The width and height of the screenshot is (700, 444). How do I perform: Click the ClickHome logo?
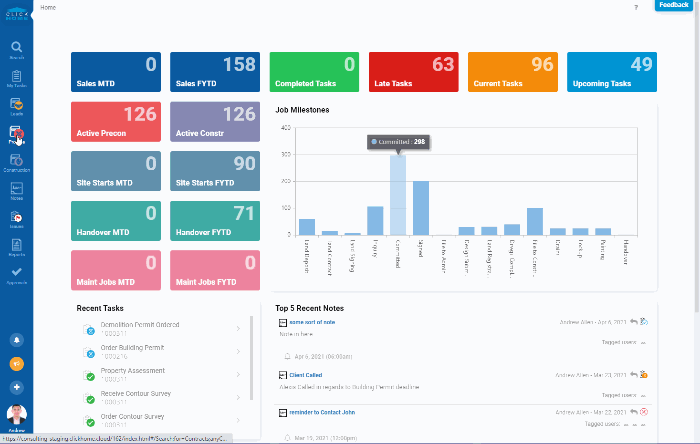(17, 13)
